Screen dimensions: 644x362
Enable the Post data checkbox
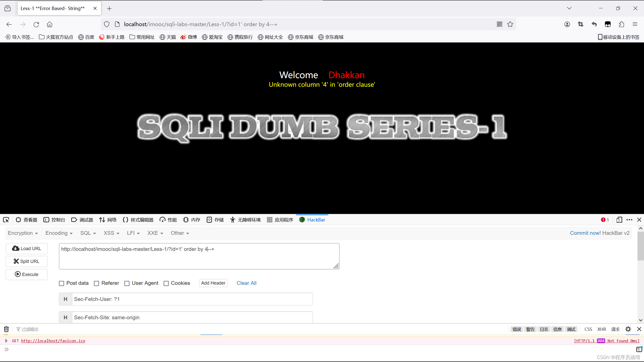tap(62, 283)
